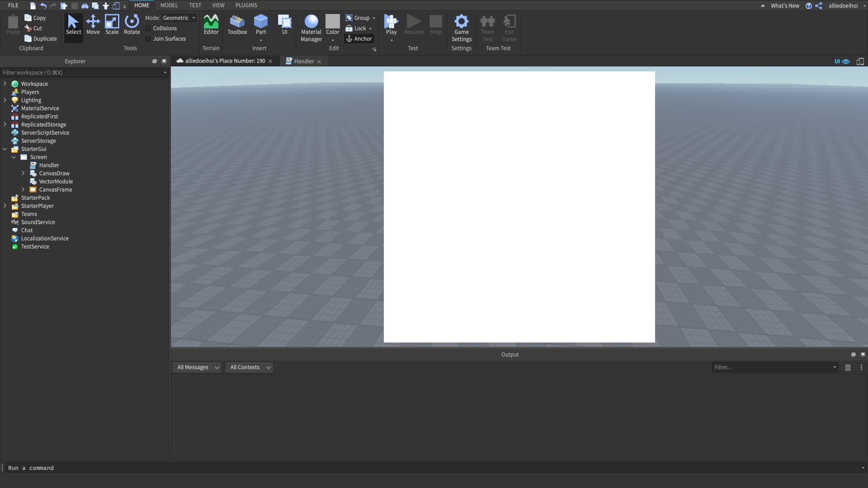Screen dimensions: 868x488
Task: Activate the Rotate tool
Action: pyautogui.click(x=132, y=26)
